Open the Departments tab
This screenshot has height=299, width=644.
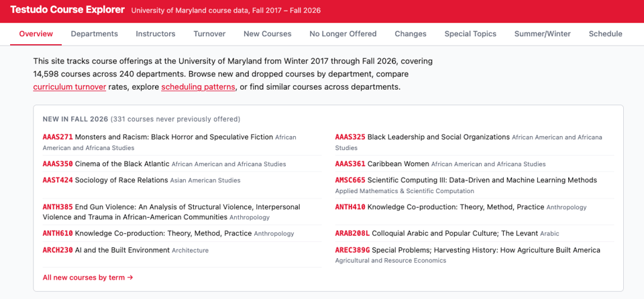click(x=95, y=34)
